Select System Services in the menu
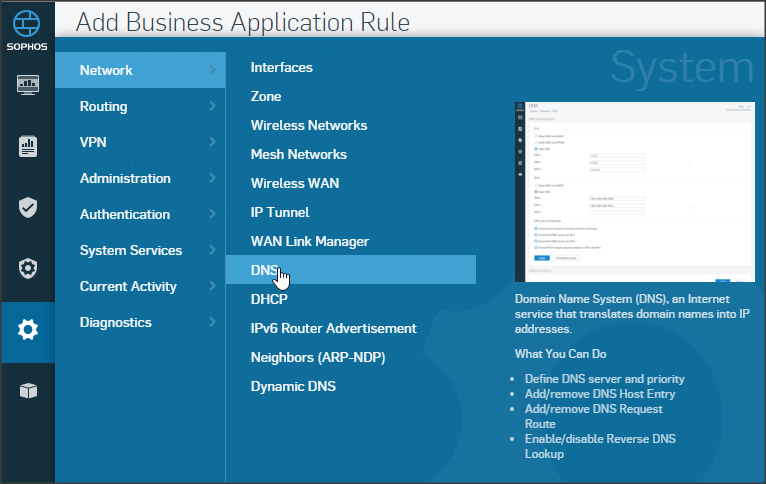Viewport: 766px width, 484px height. click(131, 250)
